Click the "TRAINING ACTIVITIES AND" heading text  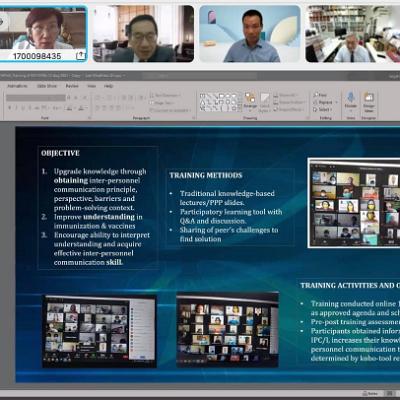(x=347, y=286)
